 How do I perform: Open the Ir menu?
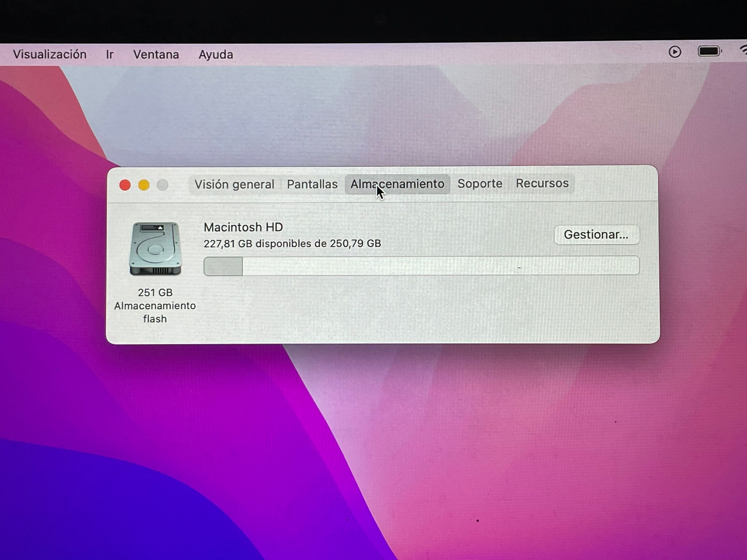(109, 55)
